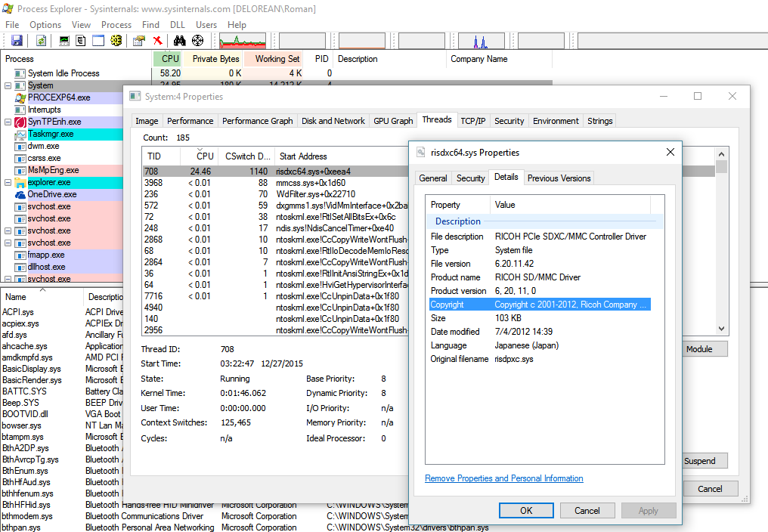Screen dimensions: 768x532
Task: Click the red X Kill Process icon
Action: tap(157, 41)
